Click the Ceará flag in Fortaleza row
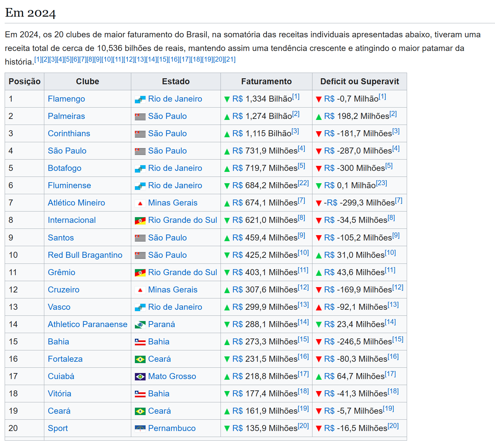This screenshot has width=495, height=448. (x=140, y=359)
